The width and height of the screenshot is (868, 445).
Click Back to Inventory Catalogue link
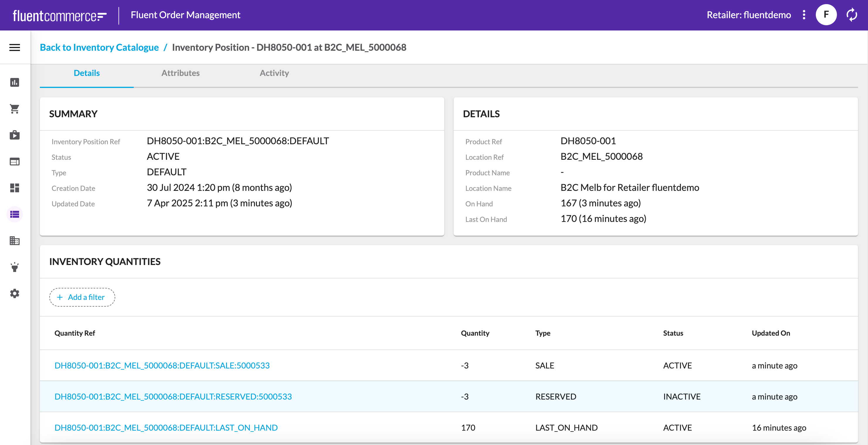coord(99,47)
